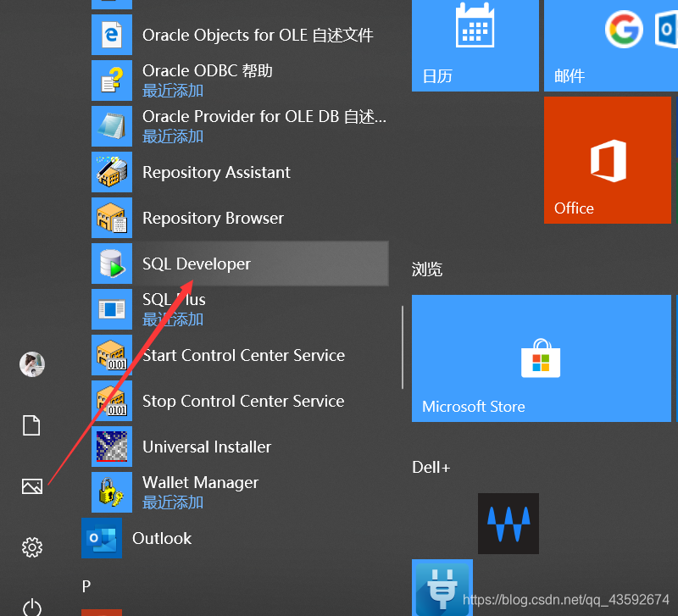678x616 pixels.
Task: Click the Power button icon
Action: coord(32,608)
